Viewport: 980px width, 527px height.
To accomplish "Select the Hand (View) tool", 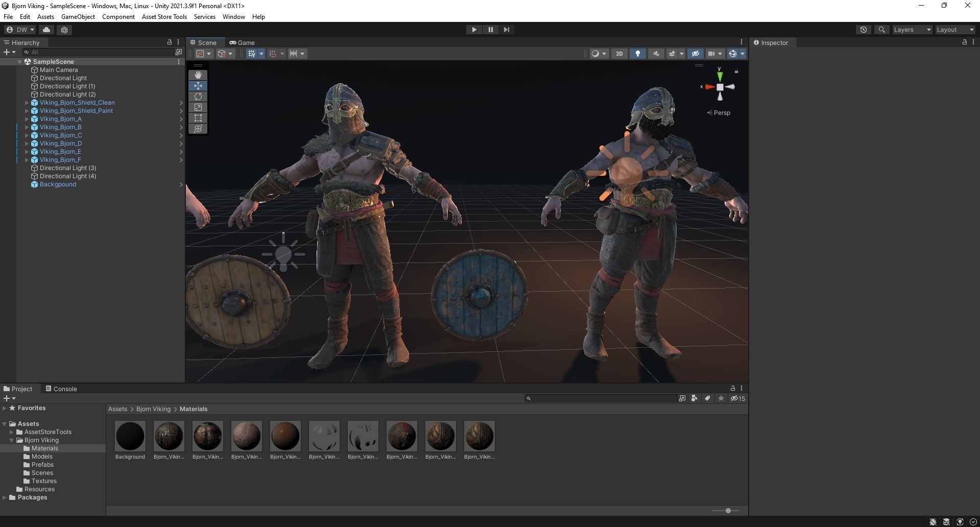I will (x=198, y=75).
